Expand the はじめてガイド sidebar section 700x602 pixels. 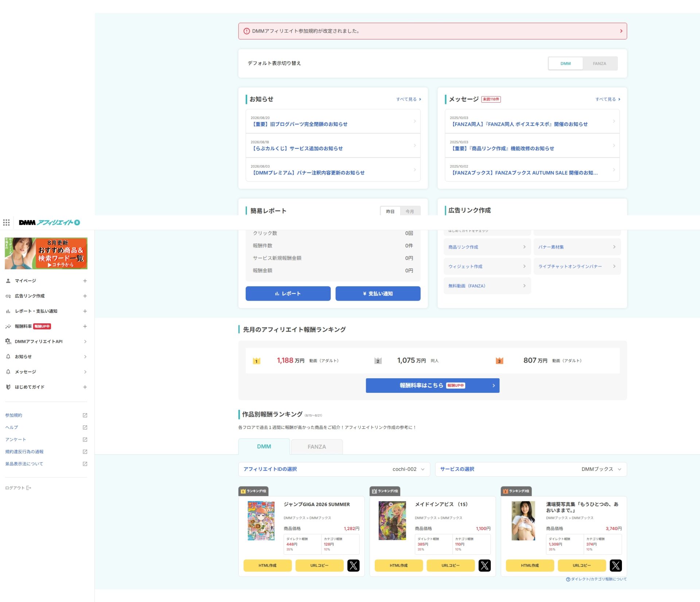(85, 387)
